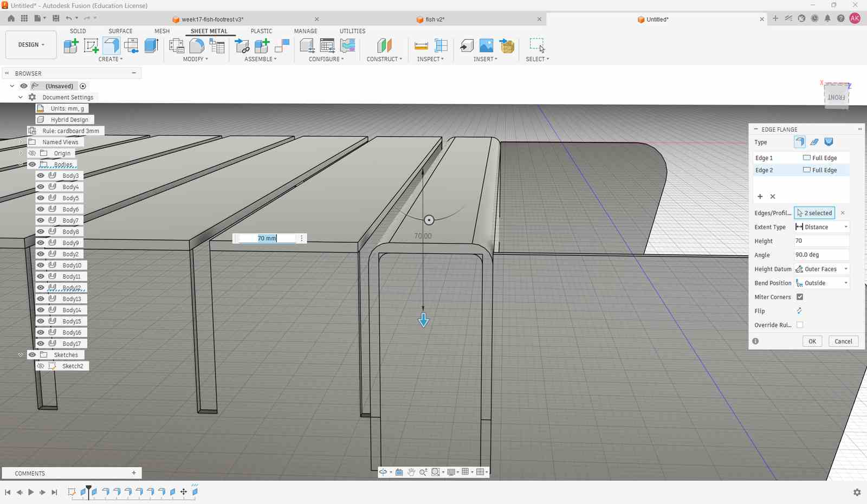867x504 pixels.
Task: Collapse the Document Settings node
Action: point(21,98)
